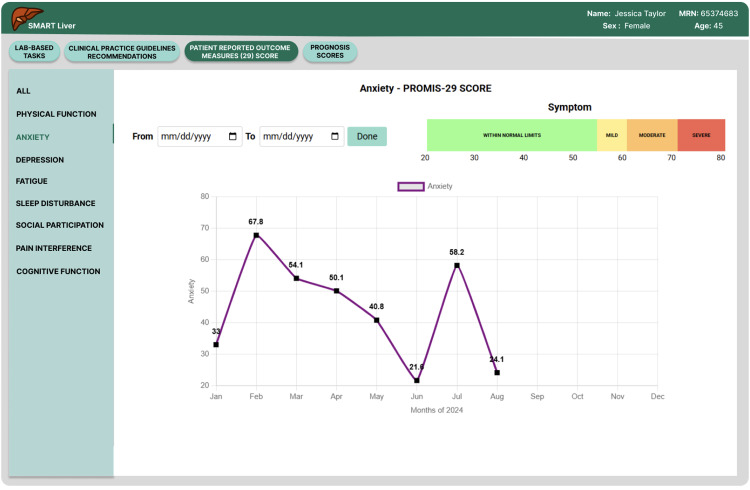
Task: Open the Prognosis Scores tab
Action: click(330, 52)
